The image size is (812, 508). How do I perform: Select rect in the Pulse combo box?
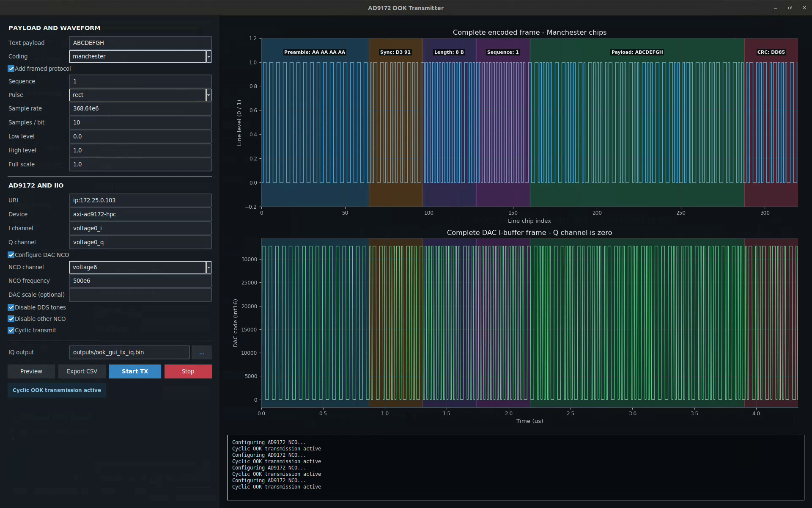[137, 95]
